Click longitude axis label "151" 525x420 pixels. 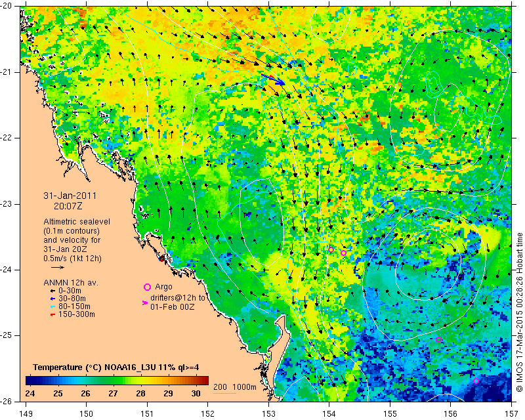[x=147, y=414]
